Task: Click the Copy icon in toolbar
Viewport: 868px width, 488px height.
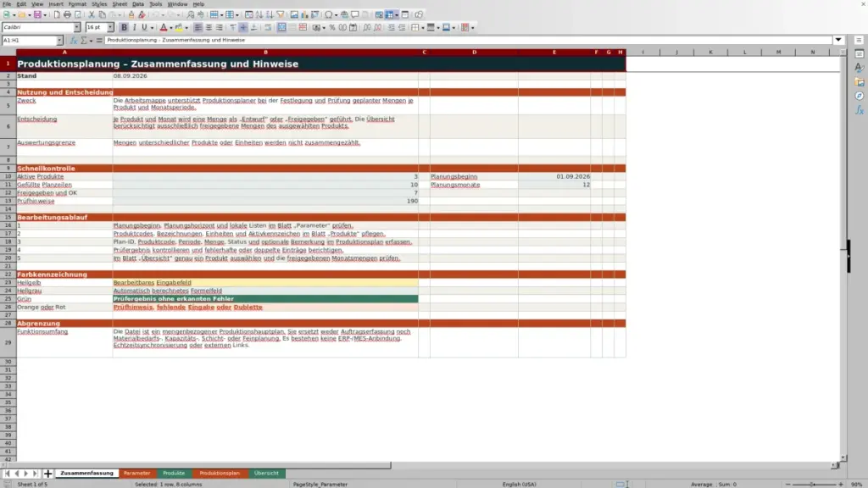Action: coord(102,14)
